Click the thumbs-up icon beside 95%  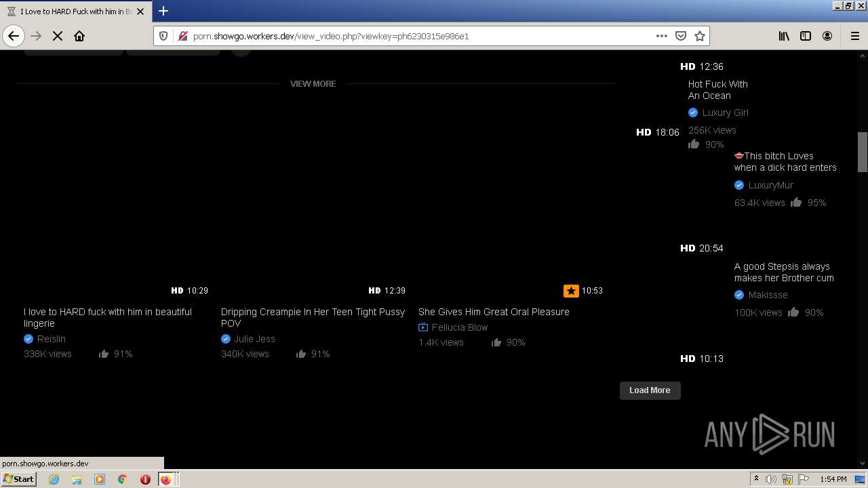coord(796,202)
